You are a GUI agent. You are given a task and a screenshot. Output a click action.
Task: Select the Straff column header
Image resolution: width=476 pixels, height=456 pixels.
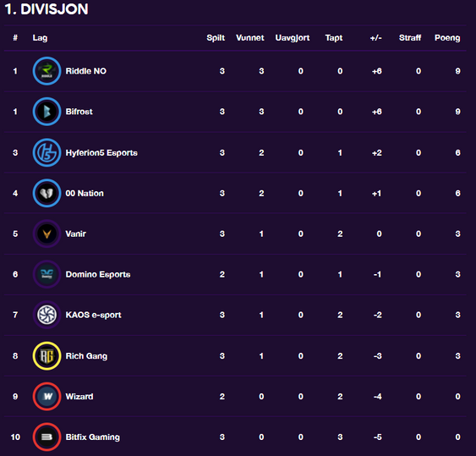pos(410,38)
